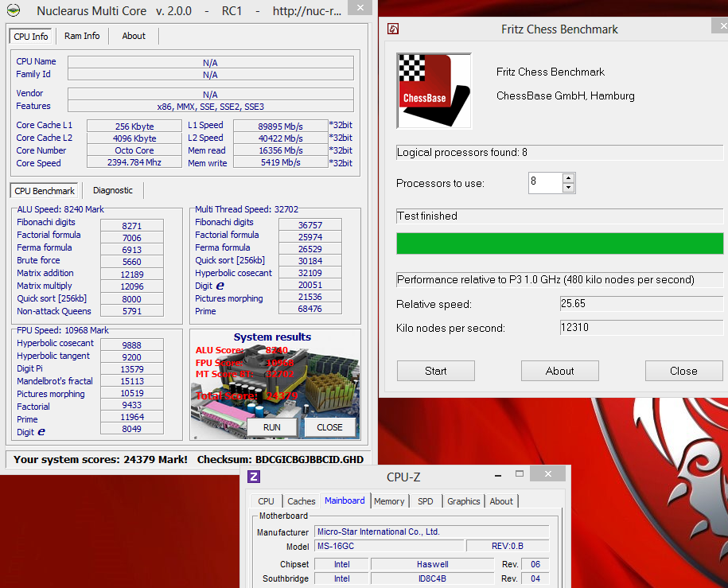
Task: Open the Ram Info tab
Action: pos(82,36)
